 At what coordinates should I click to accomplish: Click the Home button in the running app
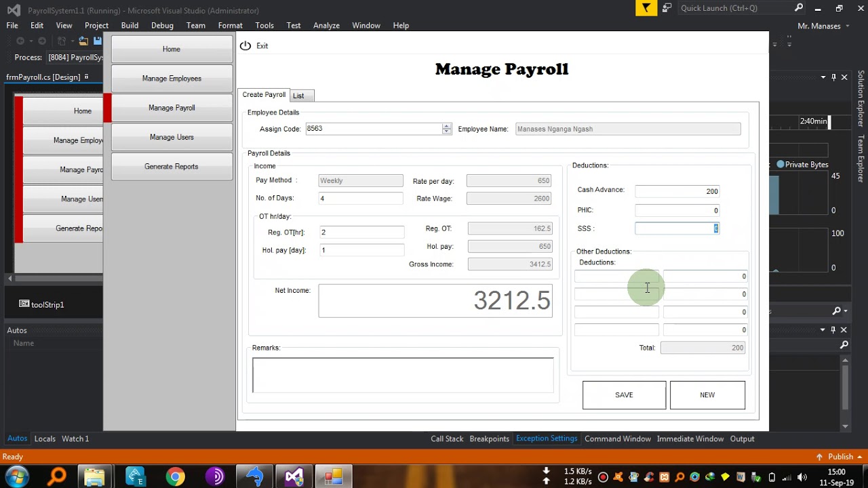[x=172, y=49]
